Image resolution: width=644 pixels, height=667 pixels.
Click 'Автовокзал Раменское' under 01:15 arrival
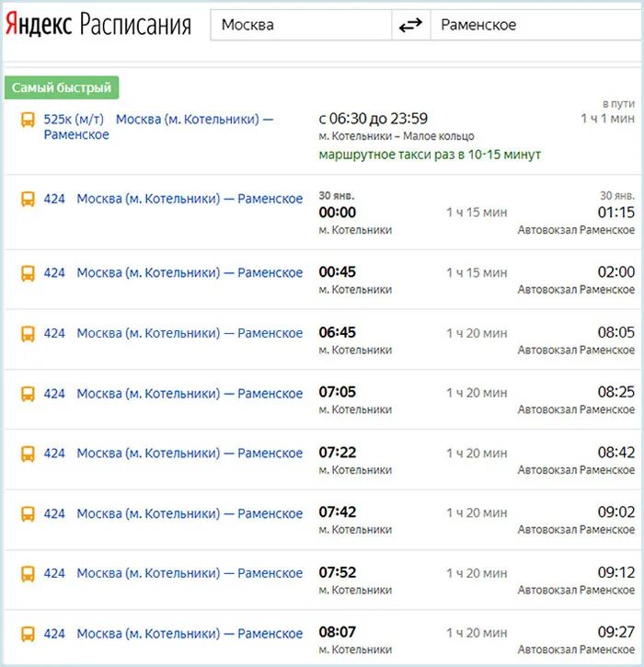click(576, 230)
